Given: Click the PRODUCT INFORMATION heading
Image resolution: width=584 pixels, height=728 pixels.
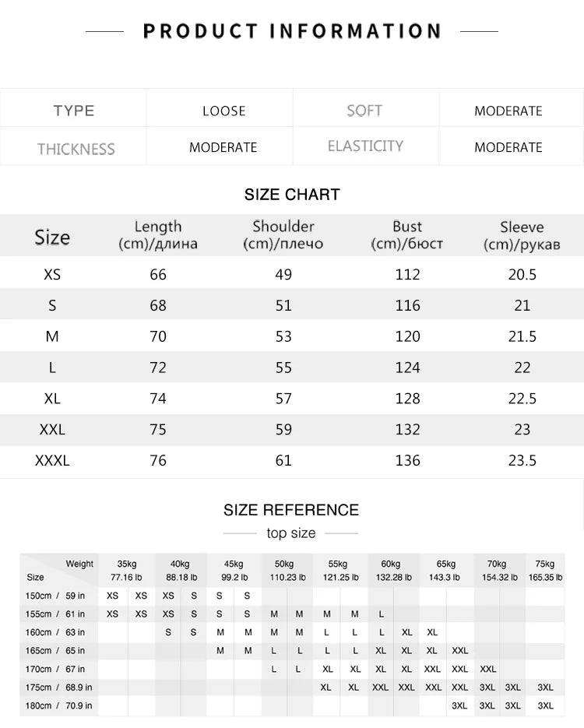Looking at the screenshot, I should tap(292, 31).
